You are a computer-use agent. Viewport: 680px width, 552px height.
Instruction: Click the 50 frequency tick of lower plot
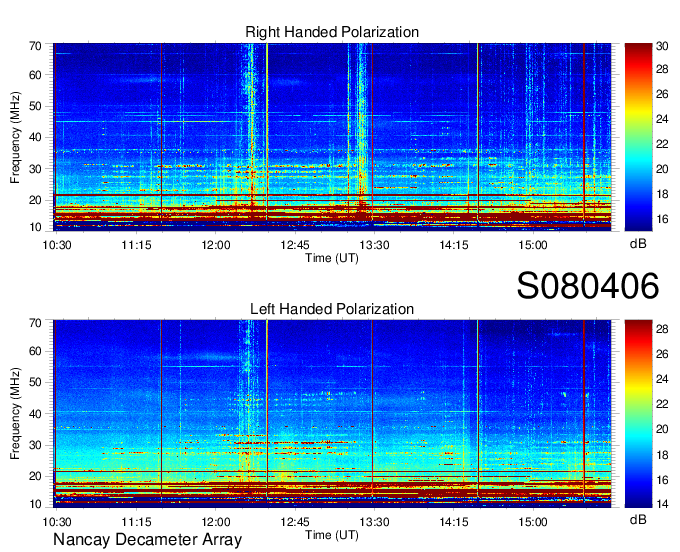(35, 382)
